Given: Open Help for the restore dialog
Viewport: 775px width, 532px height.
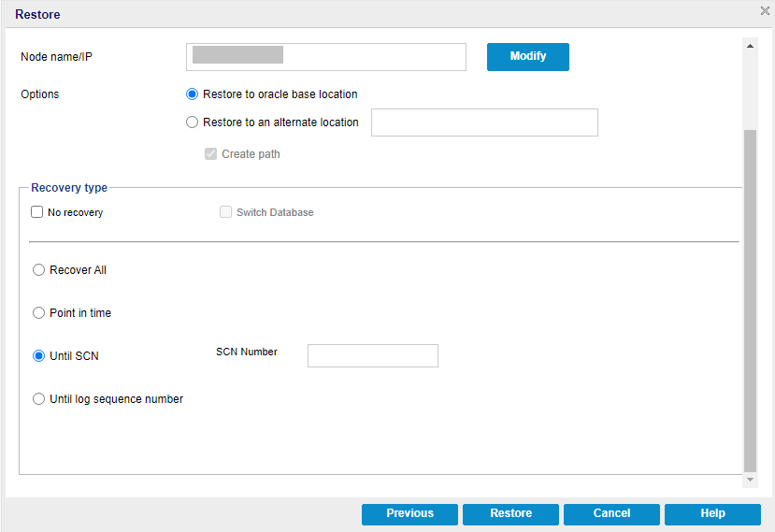Looking at the screenshot, I should point(712,513).
